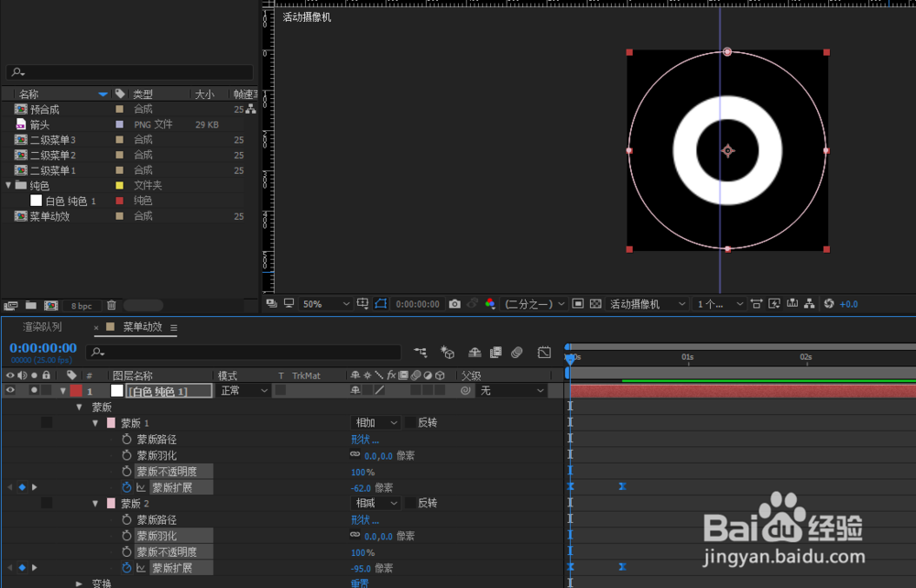The height and width of the screenshot is (588, 916).
Task: Toggle hide shy layers icon
Action: [x=474, y=352]
